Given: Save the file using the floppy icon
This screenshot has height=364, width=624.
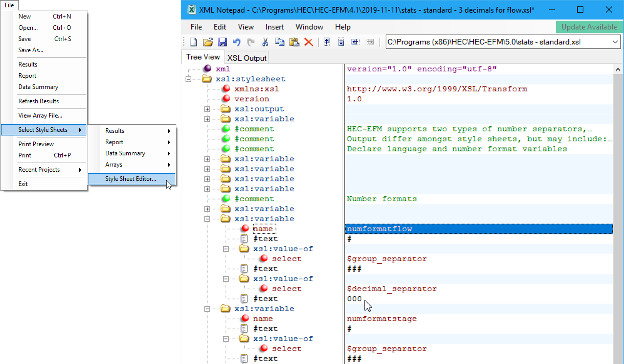Looking at the screenshot, I should pyautogui.click(x=222, y=42).
